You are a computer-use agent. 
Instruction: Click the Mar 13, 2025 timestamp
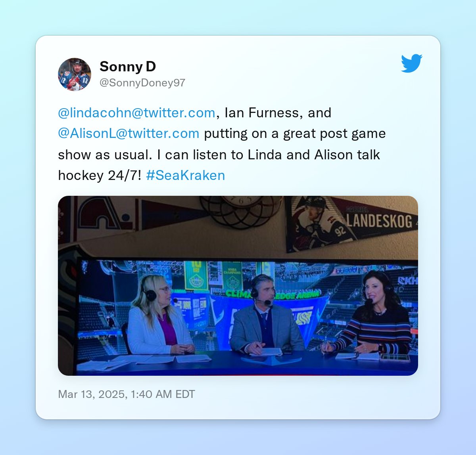(x=127, y=394)
